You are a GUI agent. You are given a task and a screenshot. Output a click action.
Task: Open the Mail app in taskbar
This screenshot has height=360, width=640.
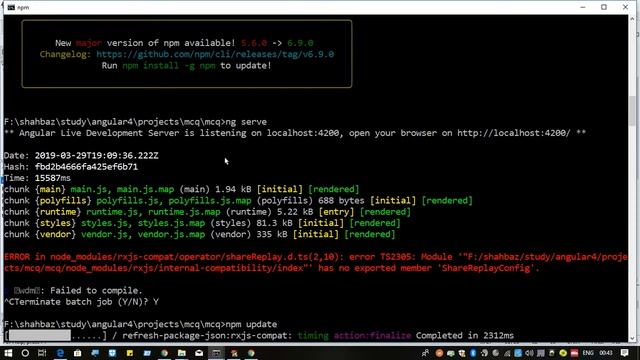pos(199,353)
